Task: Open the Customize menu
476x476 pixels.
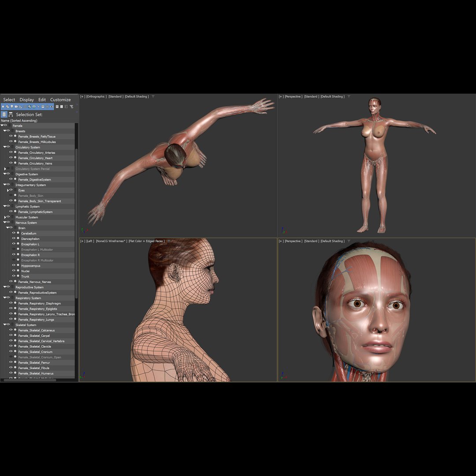Action: tap(60, 100)
